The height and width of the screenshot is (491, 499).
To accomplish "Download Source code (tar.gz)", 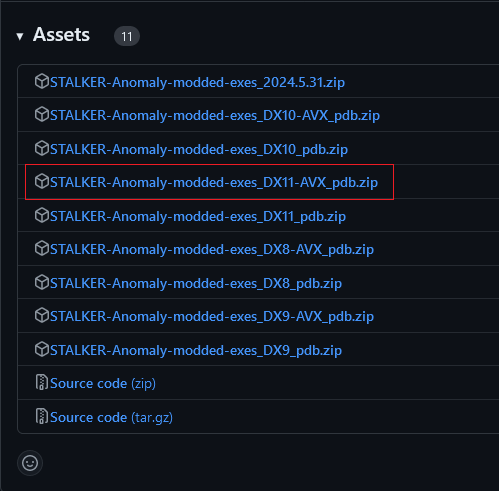I will (x=111, y=417).
